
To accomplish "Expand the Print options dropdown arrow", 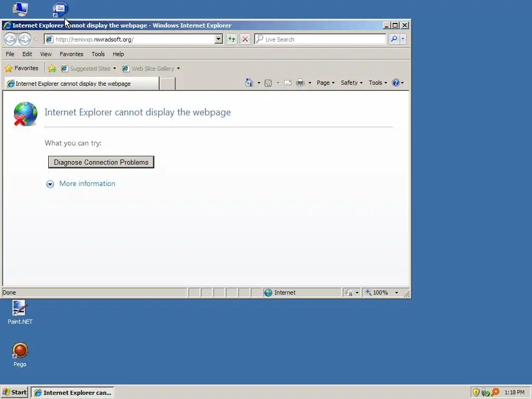I will 310,83.
